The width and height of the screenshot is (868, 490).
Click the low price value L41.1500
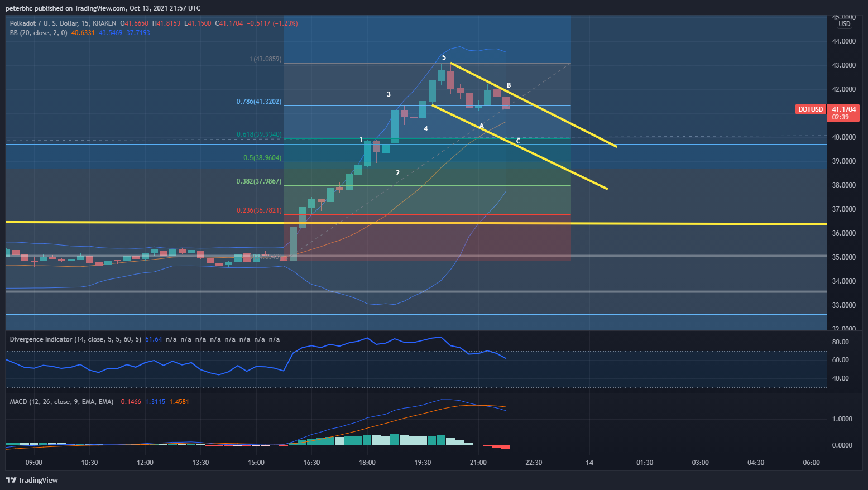coord(198,23)
